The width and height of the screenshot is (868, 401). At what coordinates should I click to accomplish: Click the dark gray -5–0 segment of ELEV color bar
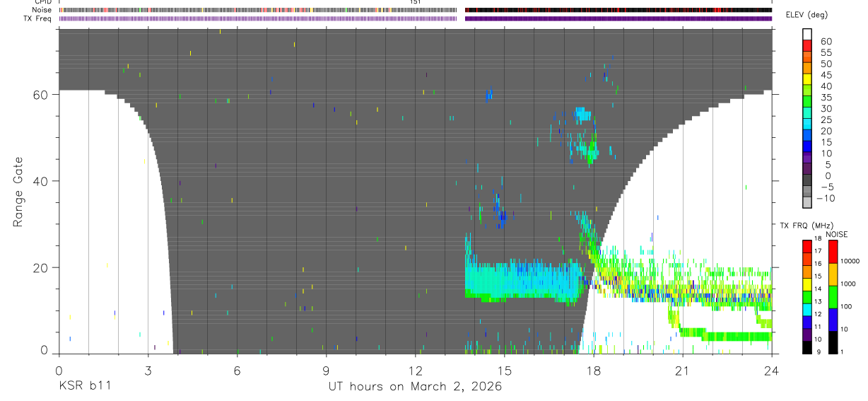point(807,178)
